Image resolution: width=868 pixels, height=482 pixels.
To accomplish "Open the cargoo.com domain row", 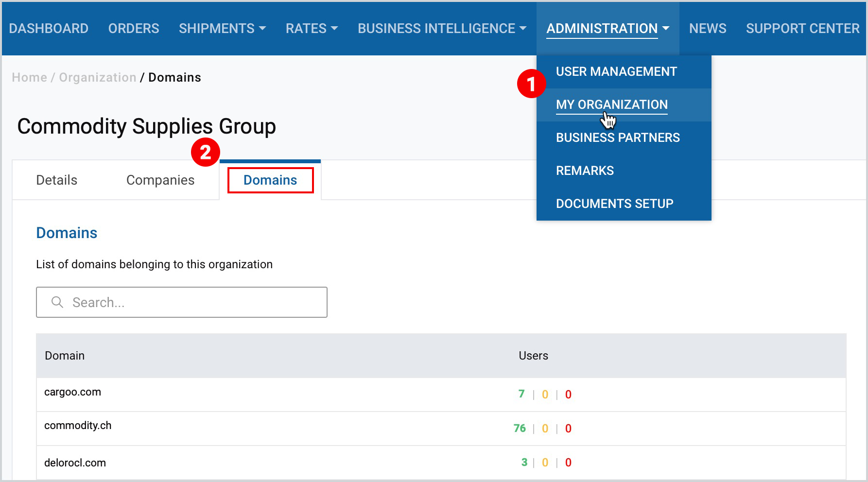I will pyautogui.click(x=441, y=395).
